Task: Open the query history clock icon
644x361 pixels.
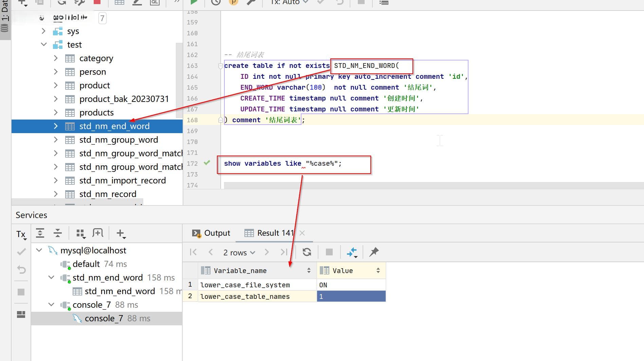Action: [x=216, y=2]
